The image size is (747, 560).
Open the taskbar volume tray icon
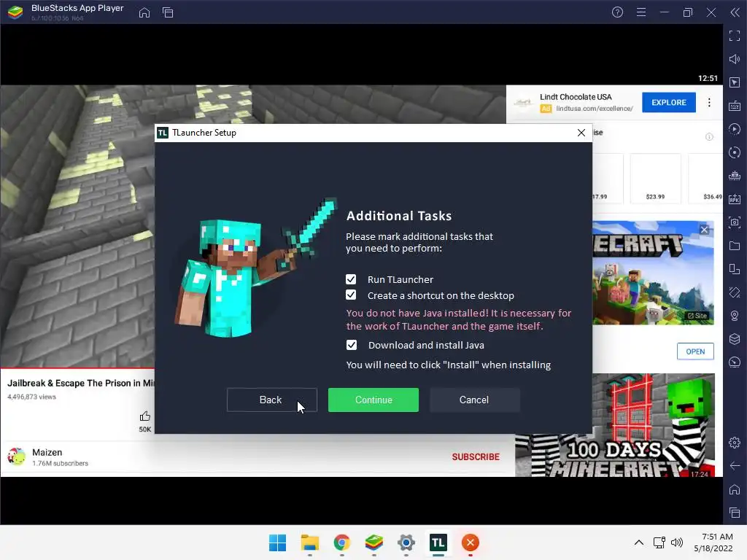click(x=676, y=542)
